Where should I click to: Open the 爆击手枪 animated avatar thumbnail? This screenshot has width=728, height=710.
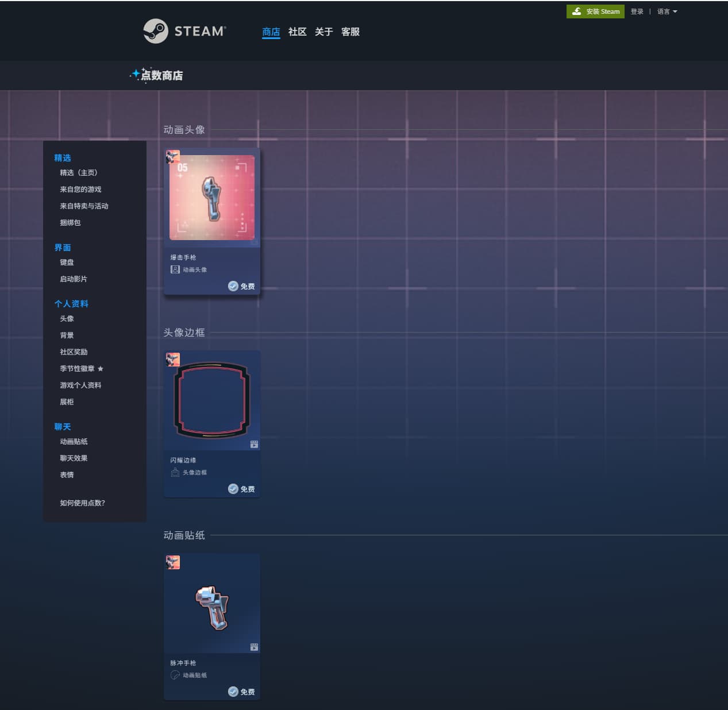click(212, 198)
